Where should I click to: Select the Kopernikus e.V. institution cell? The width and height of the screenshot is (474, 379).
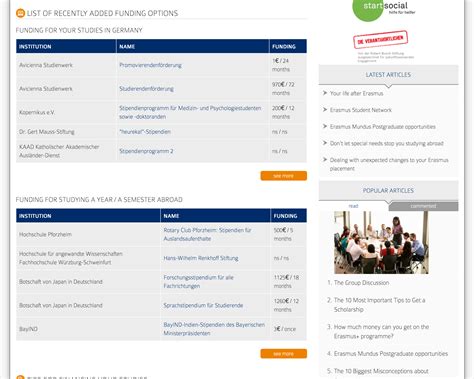pos(66,112)
